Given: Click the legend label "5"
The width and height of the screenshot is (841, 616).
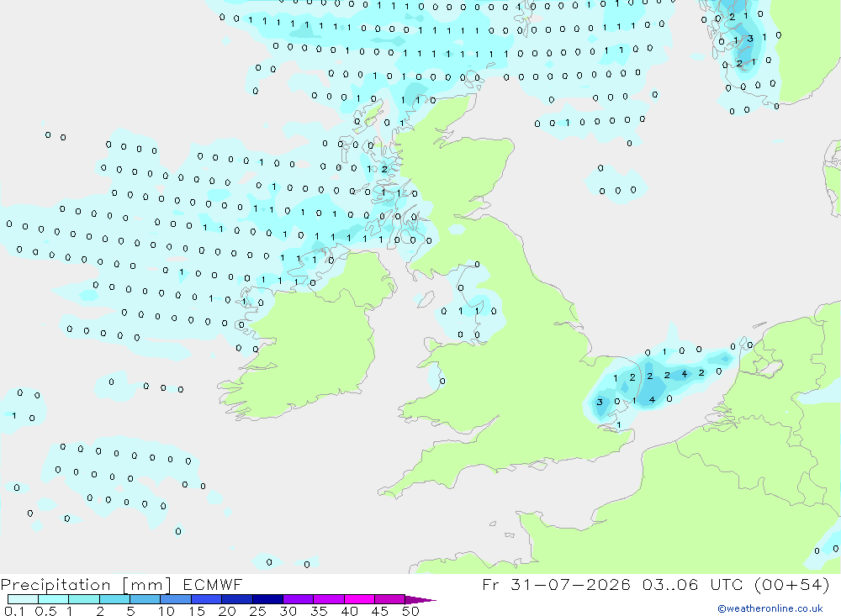Looking at the screenshot, I should tap(130, 611).
